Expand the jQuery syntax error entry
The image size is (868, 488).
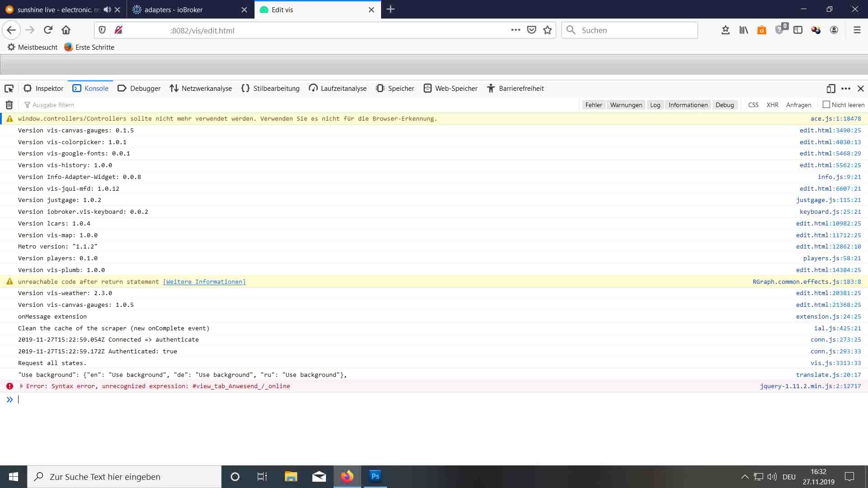point(21,386)
